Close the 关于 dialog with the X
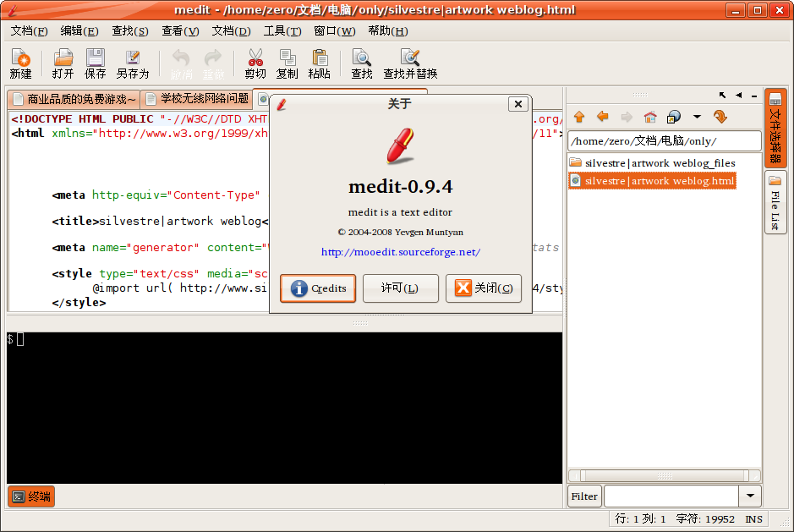This screenshot has height=532, width=794. [x=518, y=104]
